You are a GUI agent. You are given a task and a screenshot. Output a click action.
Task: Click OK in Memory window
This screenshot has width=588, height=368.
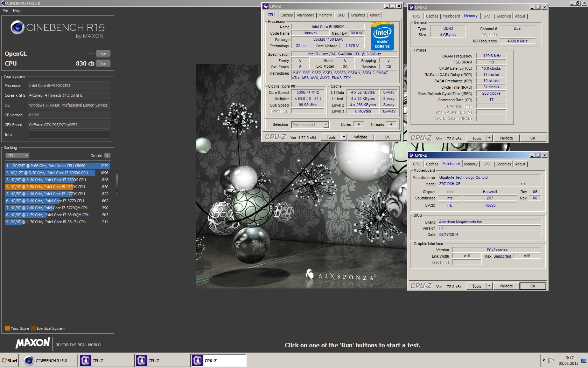533,138
